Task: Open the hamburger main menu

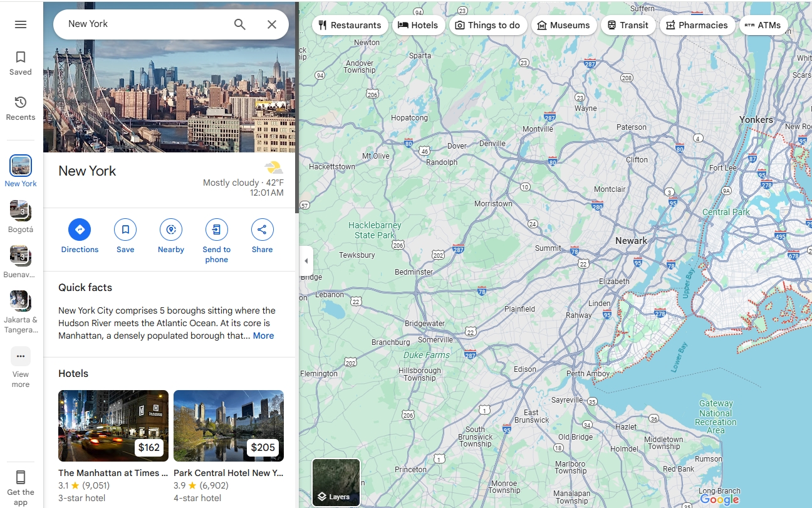Action: 21,24
